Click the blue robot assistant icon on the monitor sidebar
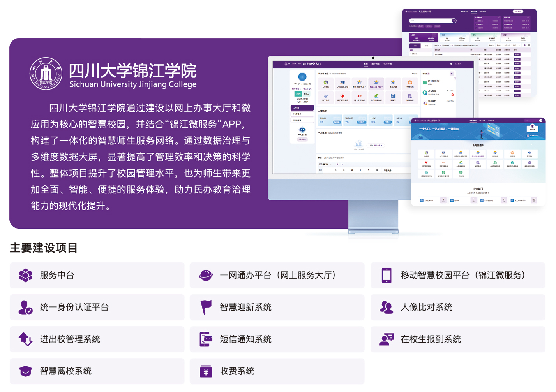Image resolution: width=556 pixels, height=392 pixels. click(302, 130)
